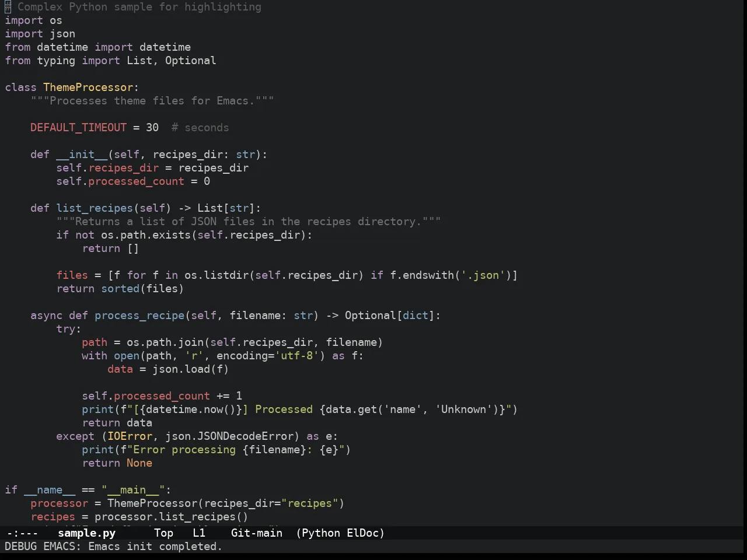Click the 'return None' statement
This screenshot has height=560, width=747.
coord(117,463)
